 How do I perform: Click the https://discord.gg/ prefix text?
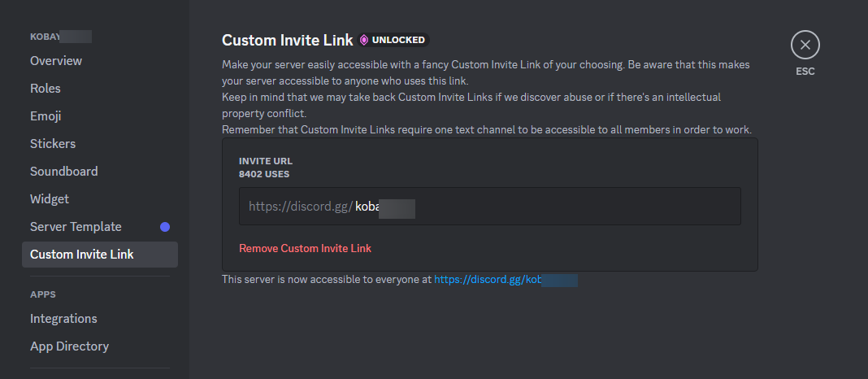[x=300, y=207]
